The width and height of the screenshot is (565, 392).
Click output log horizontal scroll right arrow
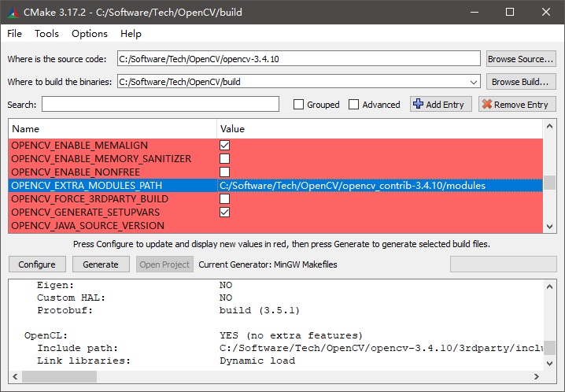[x=537, y=376]
